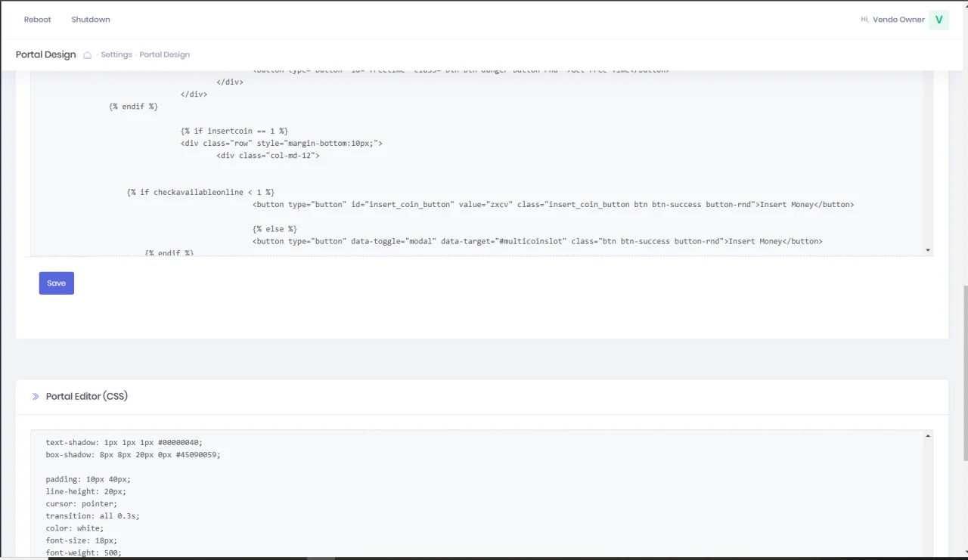968x560 pixels.
Task: Click the Portal Editor (CSS) heading
Action: [x=87, y=397]
